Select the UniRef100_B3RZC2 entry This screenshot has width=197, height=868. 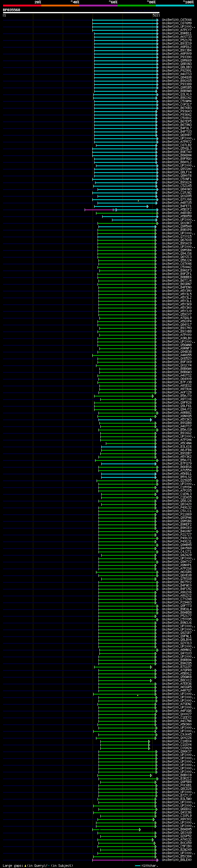click(x=176, y=778)
